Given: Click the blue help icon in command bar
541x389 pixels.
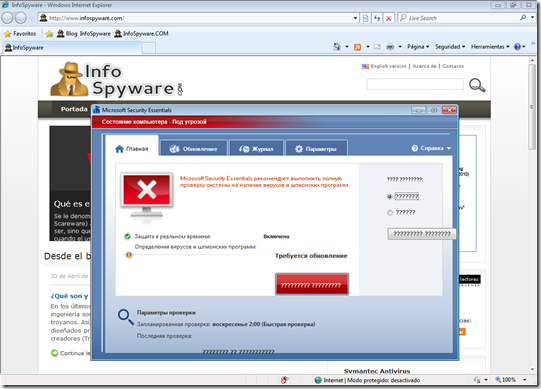Looking at the screenshot, I should pyautogui.click(x=518, y=47).
